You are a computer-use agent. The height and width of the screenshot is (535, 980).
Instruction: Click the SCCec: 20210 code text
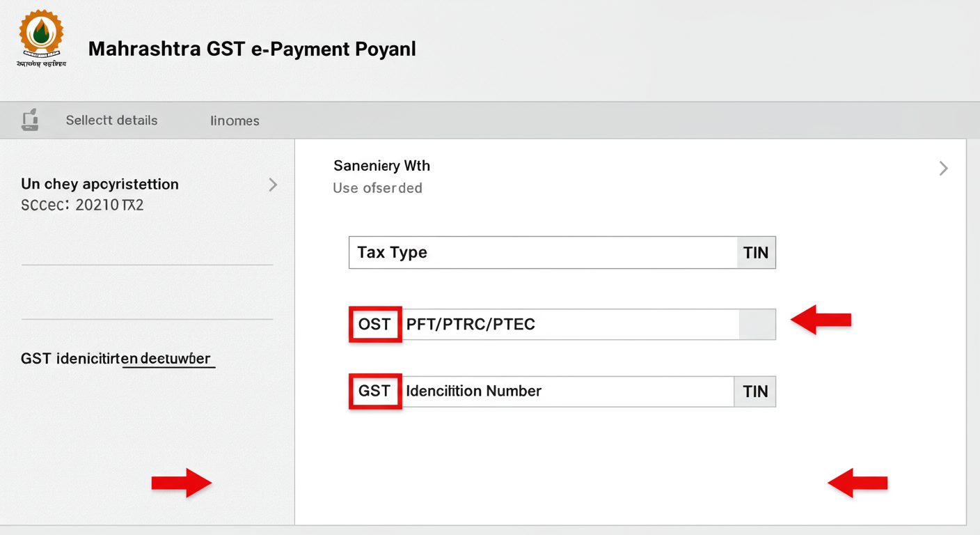tap(81, 204)
